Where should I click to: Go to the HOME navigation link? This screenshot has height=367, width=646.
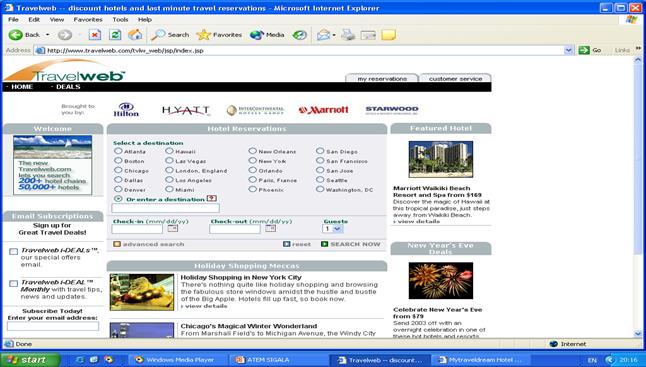(x=22, y=87)
